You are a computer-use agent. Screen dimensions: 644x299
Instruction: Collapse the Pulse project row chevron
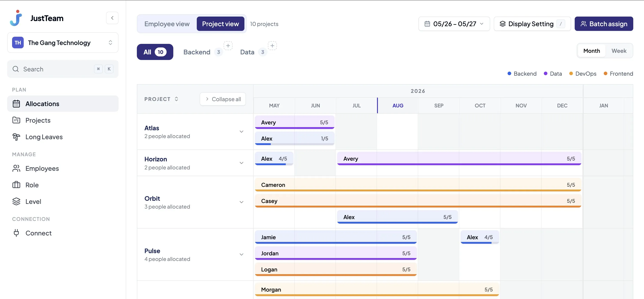click(241, 254)
